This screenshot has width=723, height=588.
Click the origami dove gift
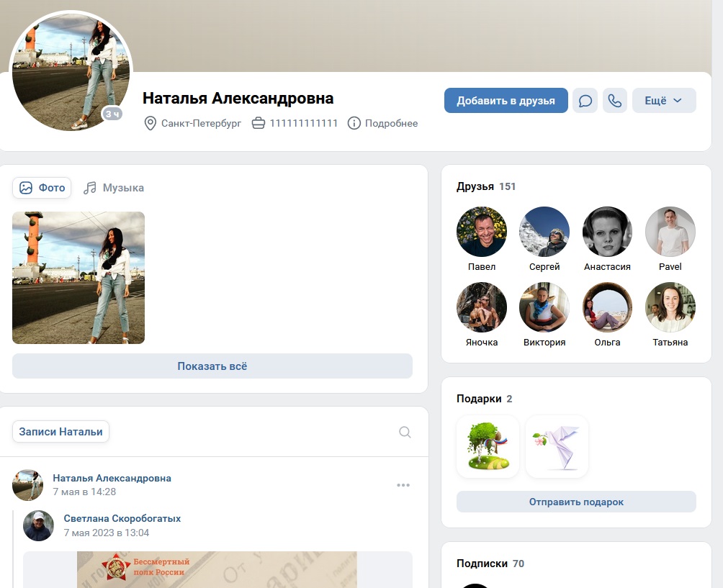coord(557,446)
